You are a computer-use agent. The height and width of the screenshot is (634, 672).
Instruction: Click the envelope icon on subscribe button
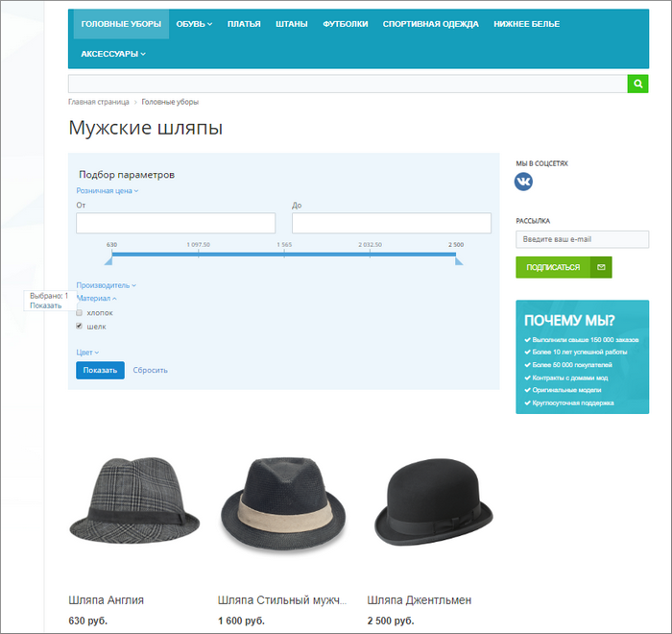(601, 267)
